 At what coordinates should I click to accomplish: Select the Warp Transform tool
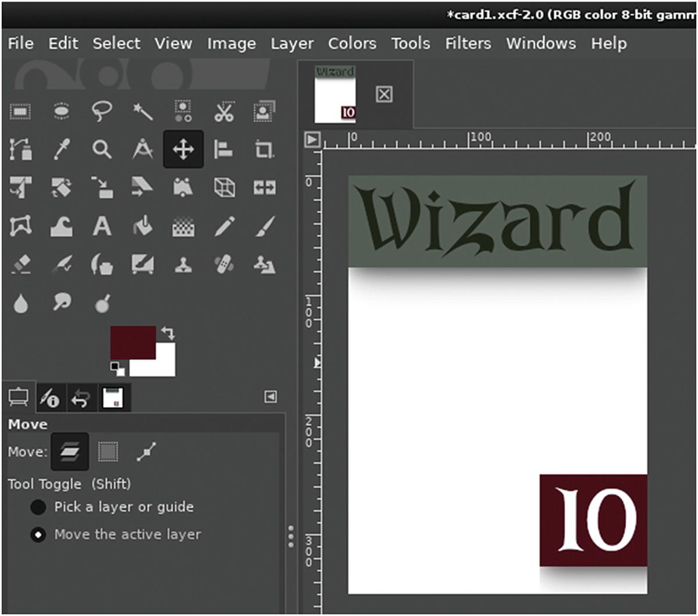click(x=62, y=226)
